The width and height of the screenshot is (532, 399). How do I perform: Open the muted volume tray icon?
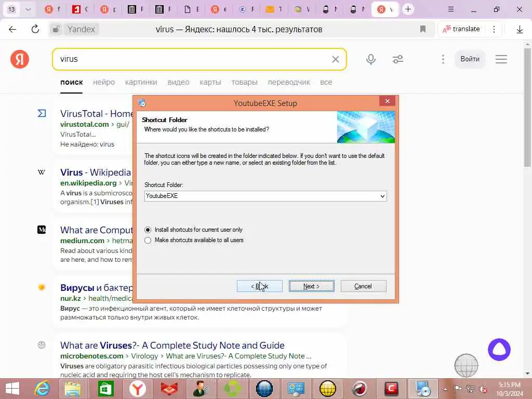483,389
